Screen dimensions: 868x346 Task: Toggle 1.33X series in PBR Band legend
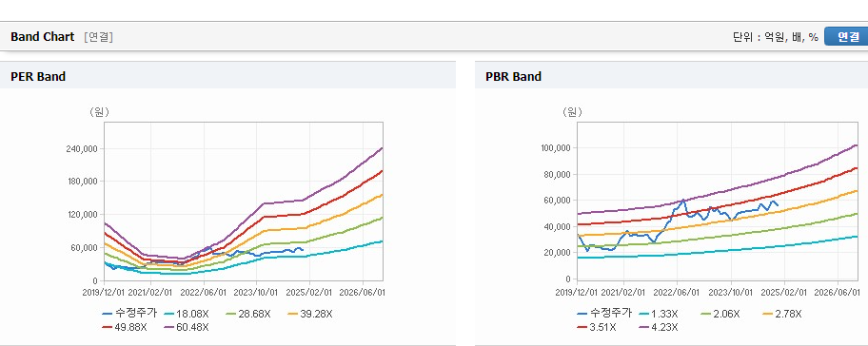[x=659, y=314]
